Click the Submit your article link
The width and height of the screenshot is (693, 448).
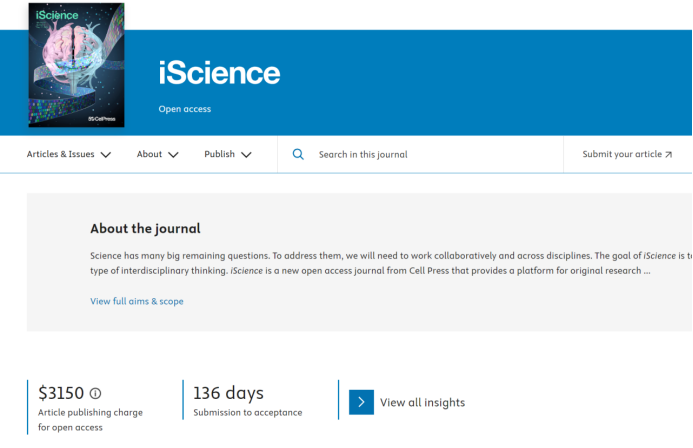(x=621, y=155)
